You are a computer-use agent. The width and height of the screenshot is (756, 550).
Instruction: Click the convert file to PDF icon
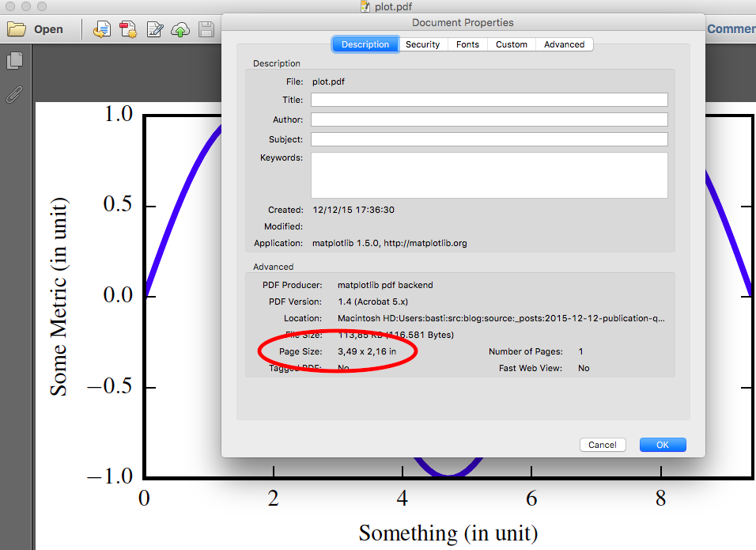[101, 30]
